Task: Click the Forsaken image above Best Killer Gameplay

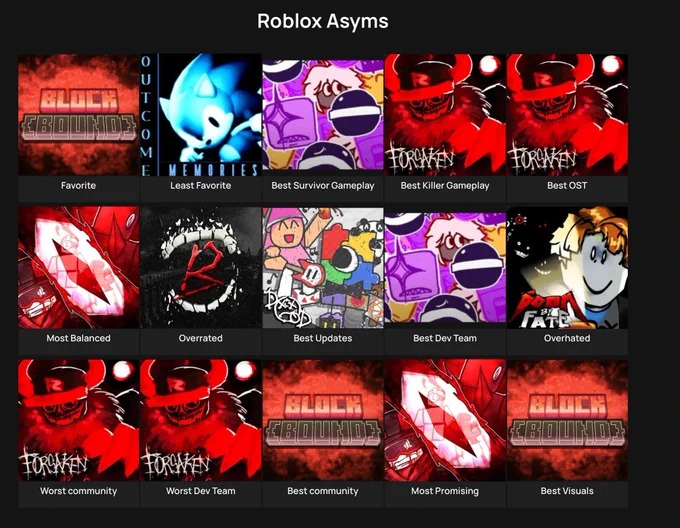Action: click(x=445, y=115)
